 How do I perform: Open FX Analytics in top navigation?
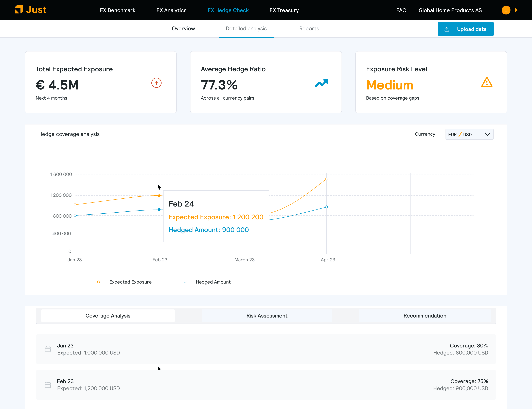(171, 10)
